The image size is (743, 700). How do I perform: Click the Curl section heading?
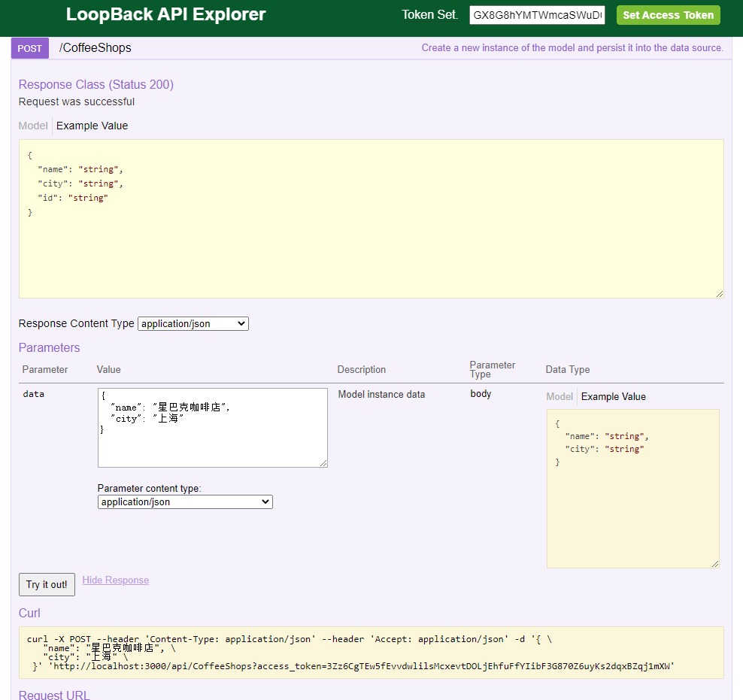(x=29, y=613)
